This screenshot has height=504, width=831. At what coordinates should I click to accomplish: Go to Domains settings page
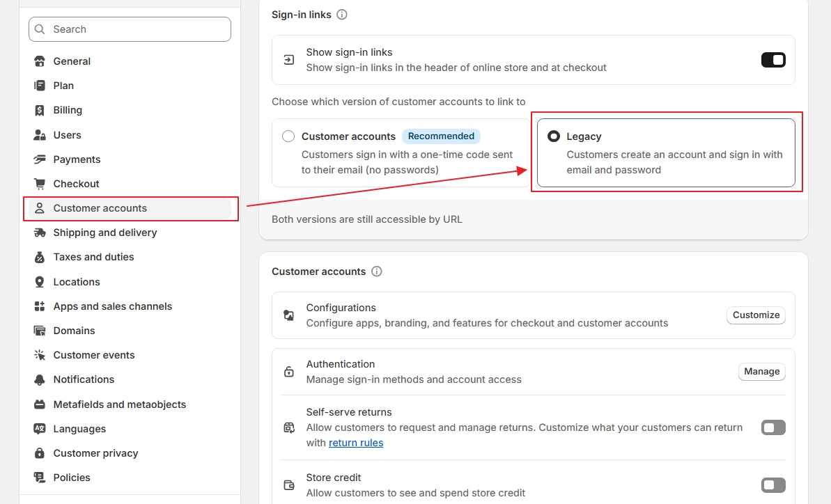pyautogui.click(x=74, y=331)
